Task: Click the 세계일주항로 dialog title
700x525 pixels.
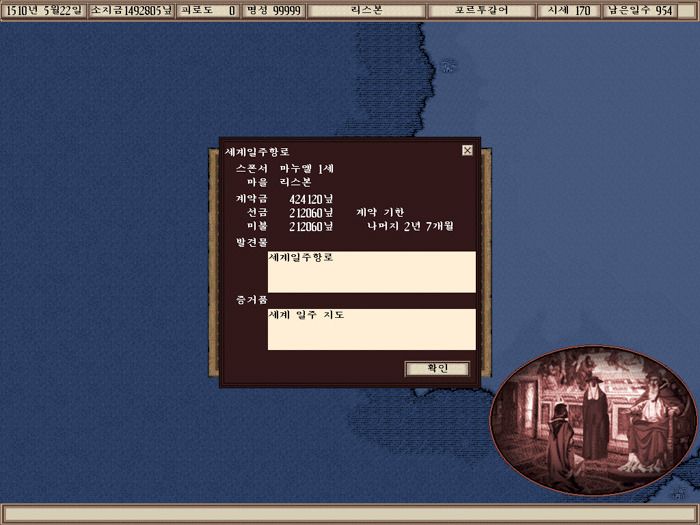Action: click(x=257, y=152)
